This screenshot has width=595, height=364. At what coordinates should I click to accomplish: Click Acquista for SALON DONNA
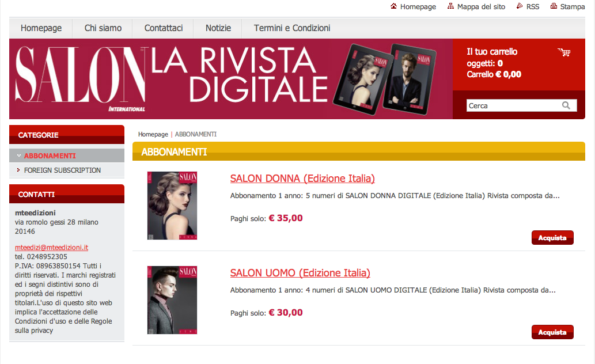tap(552, 238)
